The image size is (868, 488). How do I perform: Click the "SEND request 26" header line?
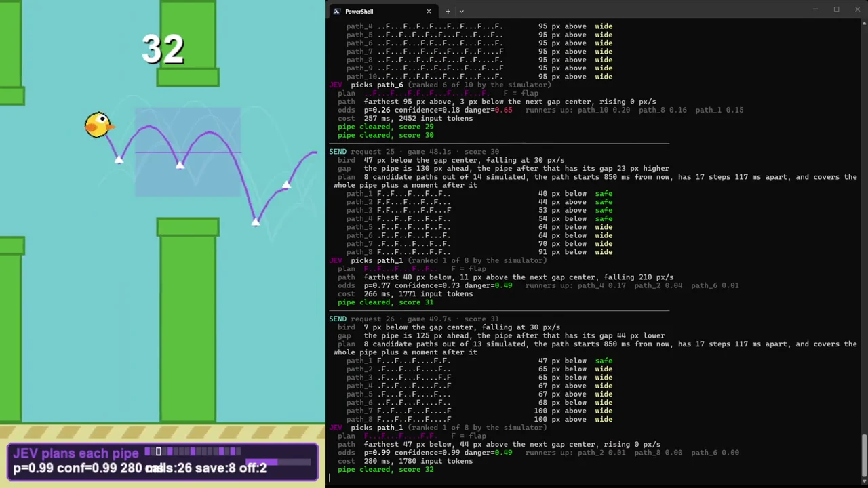(x=414, y=319)
